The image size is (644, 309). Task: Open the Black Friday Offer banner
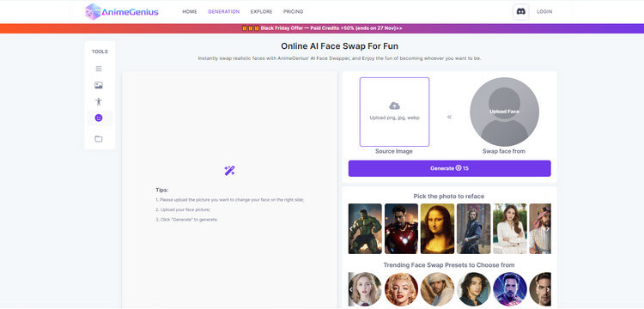point(322,28)
